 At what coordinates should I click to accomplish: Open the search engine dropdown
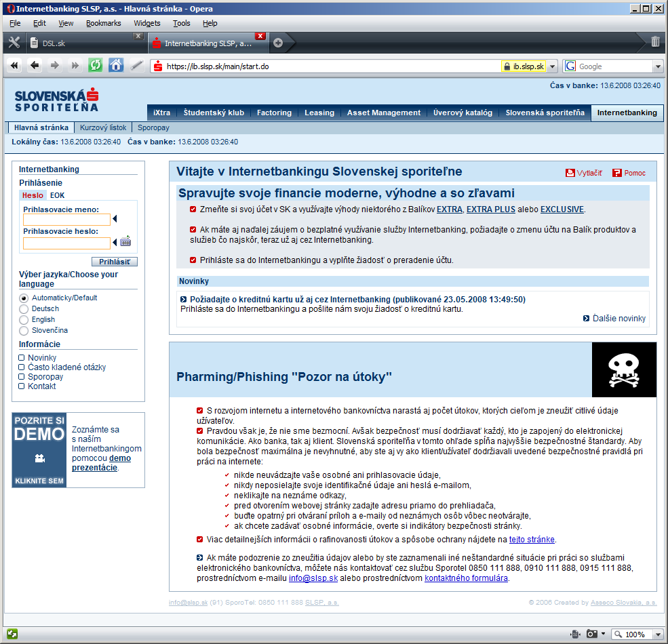pos(659,66)
